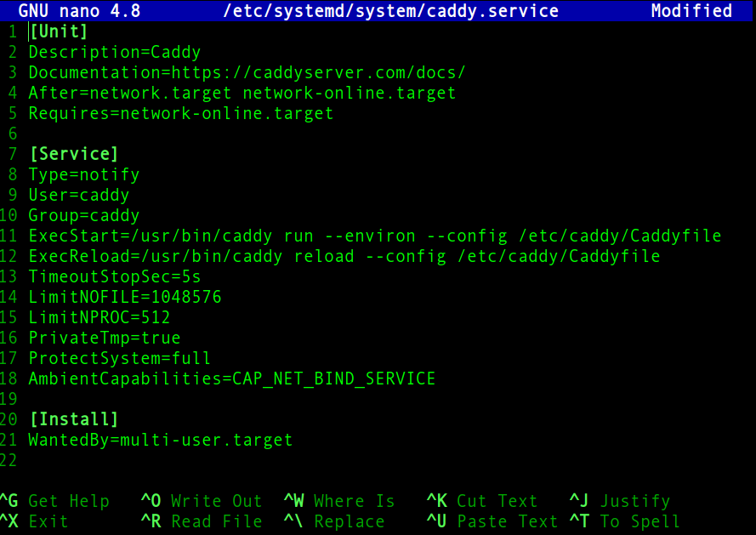Click line number 22 at file end

coord(9,460)
